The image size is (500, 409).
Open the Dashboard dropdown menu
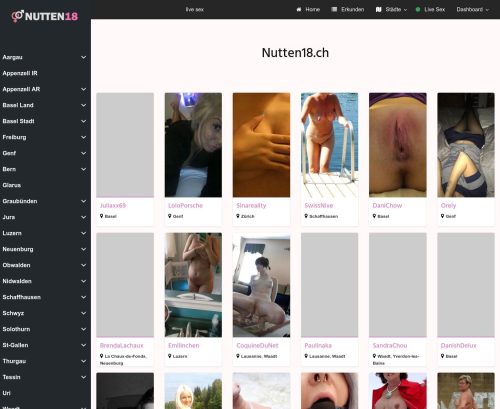tap(473, 9)
